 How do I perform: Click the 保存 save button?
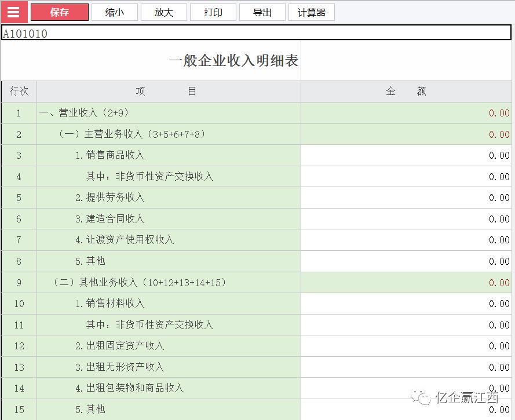point(60,12)
